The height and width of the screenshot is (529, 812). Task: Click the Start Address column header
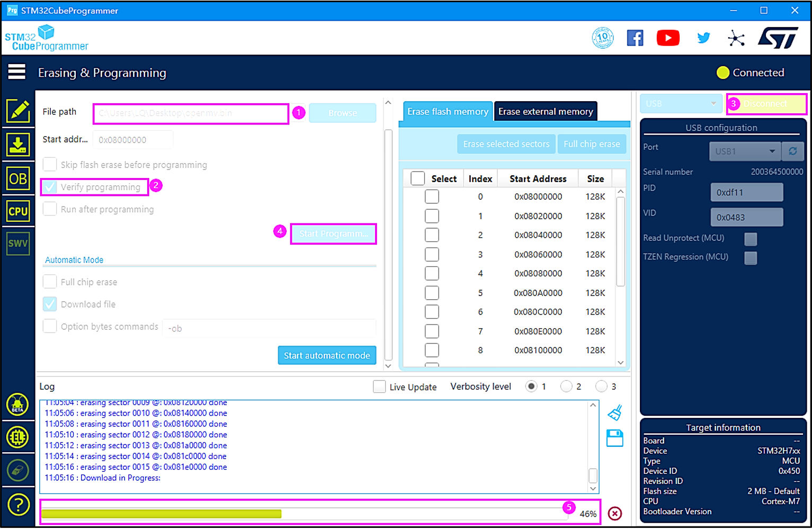pyautogui.click(x=538, y=179)
